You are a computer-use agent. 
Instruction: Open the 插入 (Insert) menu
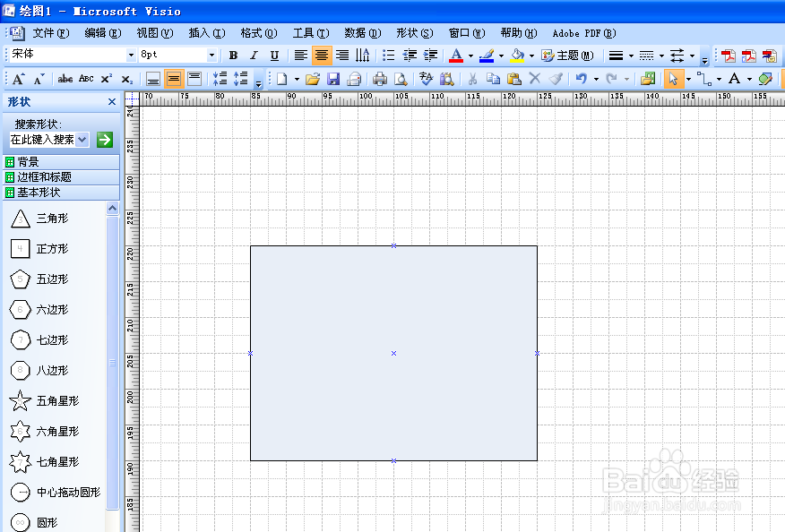coord(207,33)
